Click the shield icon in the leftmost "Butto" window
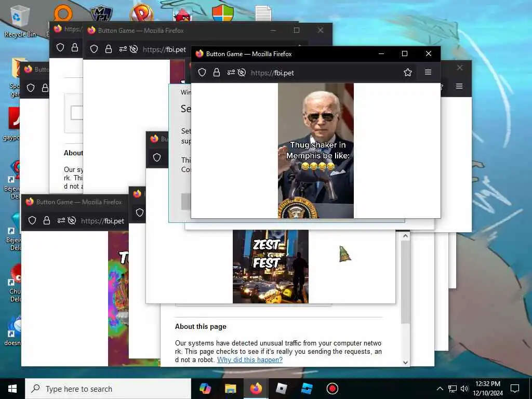532x399 pixels. tap(31, 88)
